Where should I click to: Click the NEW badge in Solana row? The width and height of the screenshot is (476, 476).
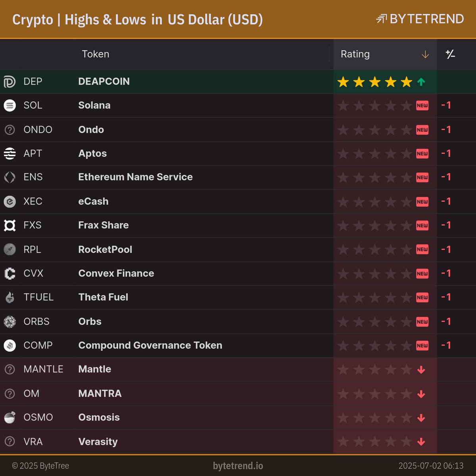(x=422, y=106)
